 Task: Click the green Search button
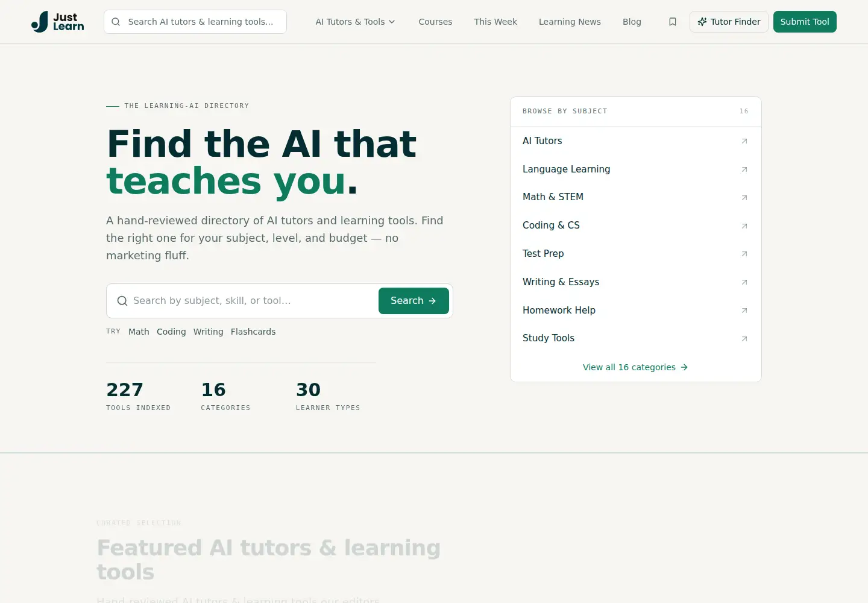(414, 301)
